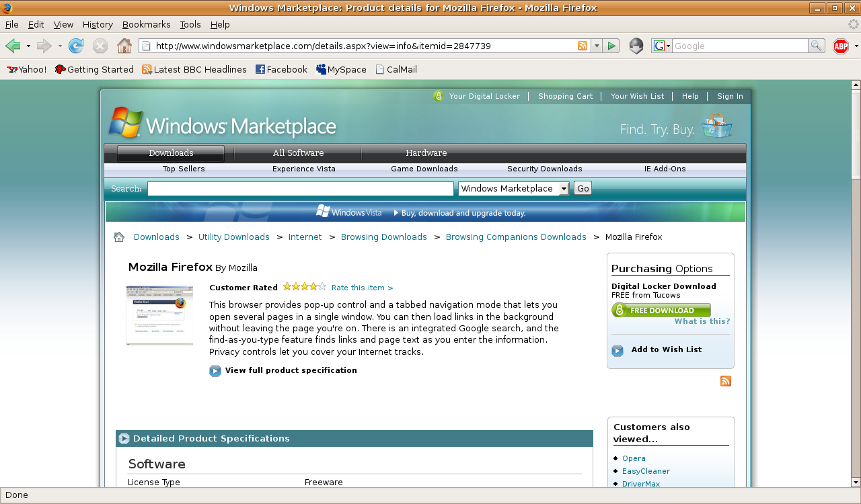Viewport: 861px width, 504px height.
Task: Click the green Go arrow beside URL
Action: [x=611, y=46]
